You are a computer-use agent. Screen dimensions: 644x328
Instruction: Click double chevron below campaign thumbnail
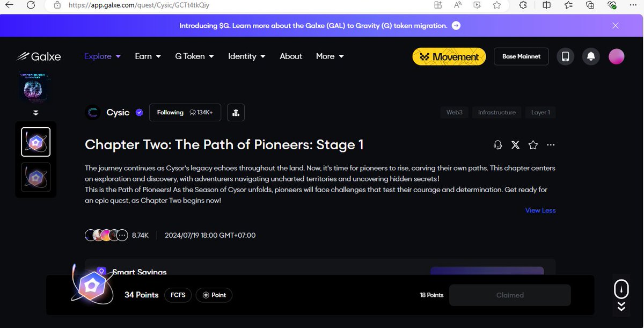tap(35, 113)
